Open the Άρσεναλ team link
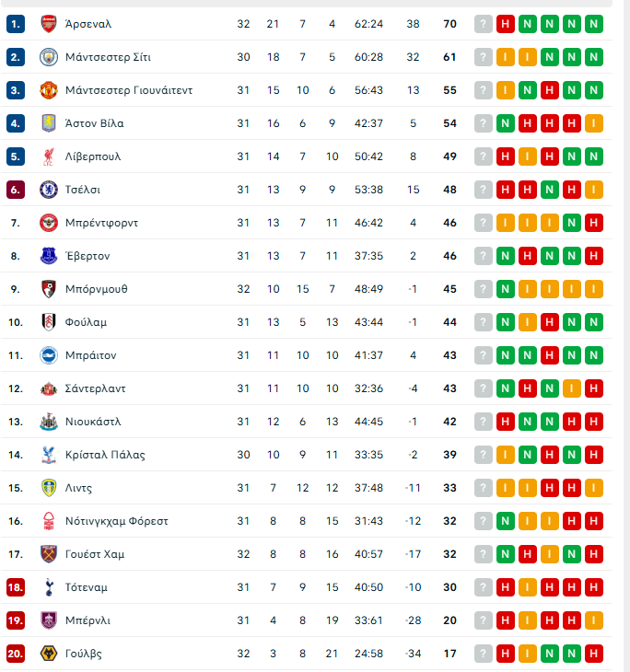 pos(88,24)
